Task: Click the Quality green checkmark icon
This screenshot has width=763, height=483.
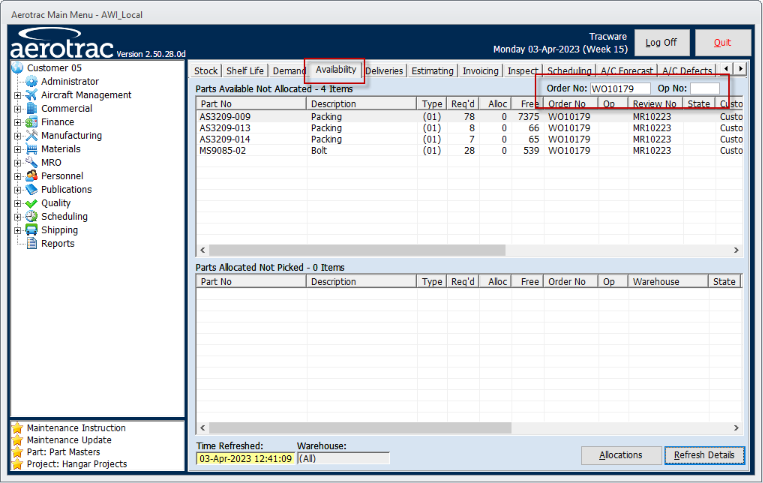Action: [x=32, y=203]
